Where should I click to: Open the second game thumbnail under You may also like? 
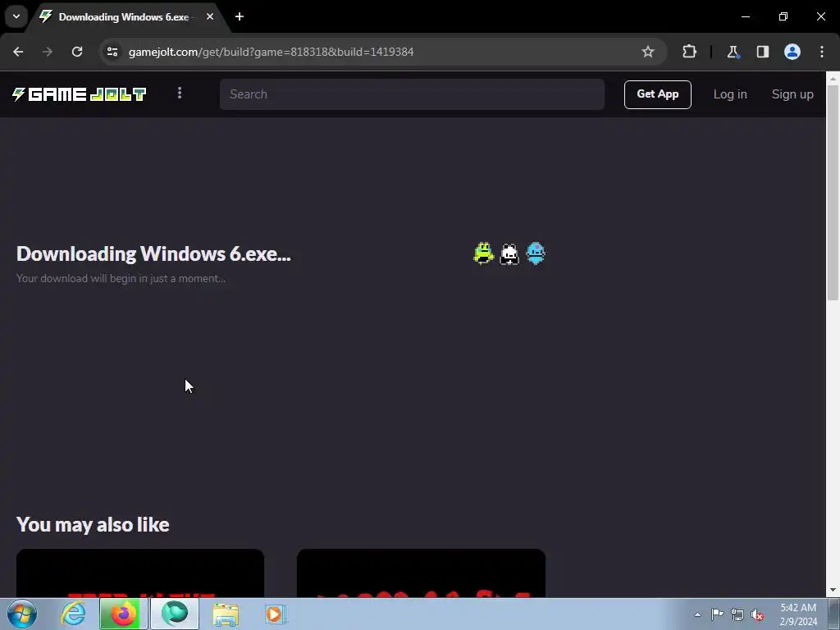[x=421, y=573]
